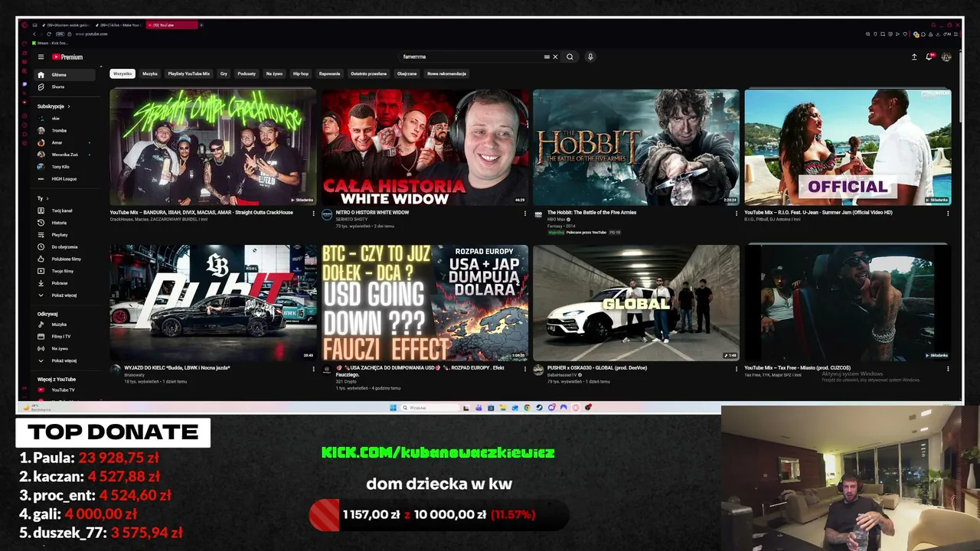Click the magnifier search button
This screenshot has width=980, height=551.
click(570, 57)
